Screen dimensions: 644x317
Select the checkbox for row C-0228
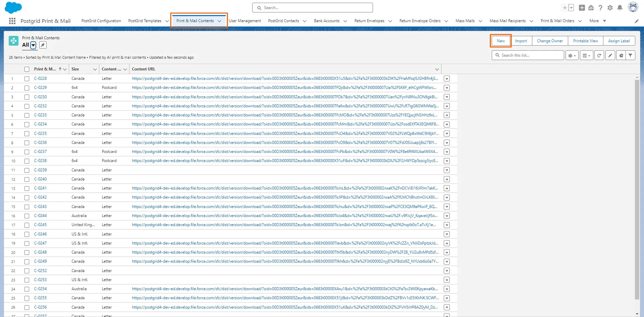[27, 79]
